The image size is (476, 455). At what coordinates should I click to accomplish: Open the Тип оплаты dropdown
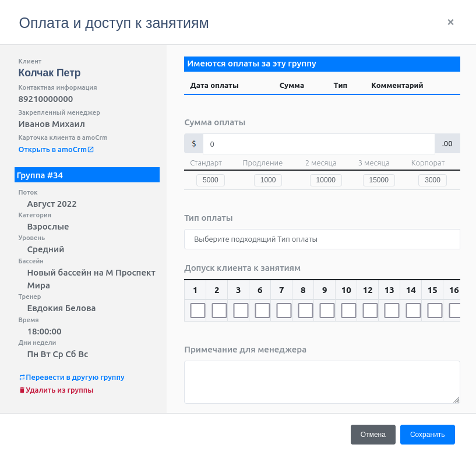[322, 239]
